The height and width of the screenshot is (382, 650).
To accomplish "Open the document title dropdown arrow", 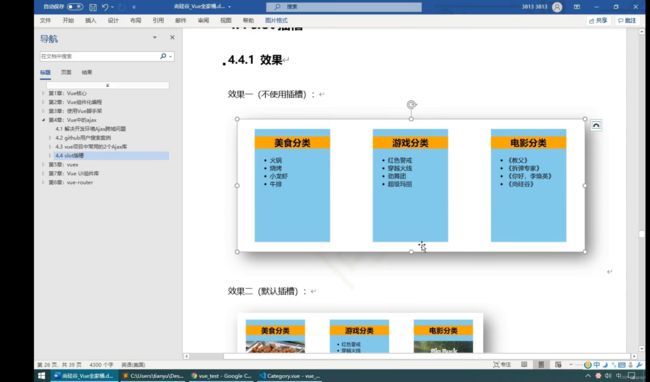I will [x=229, y=7].
